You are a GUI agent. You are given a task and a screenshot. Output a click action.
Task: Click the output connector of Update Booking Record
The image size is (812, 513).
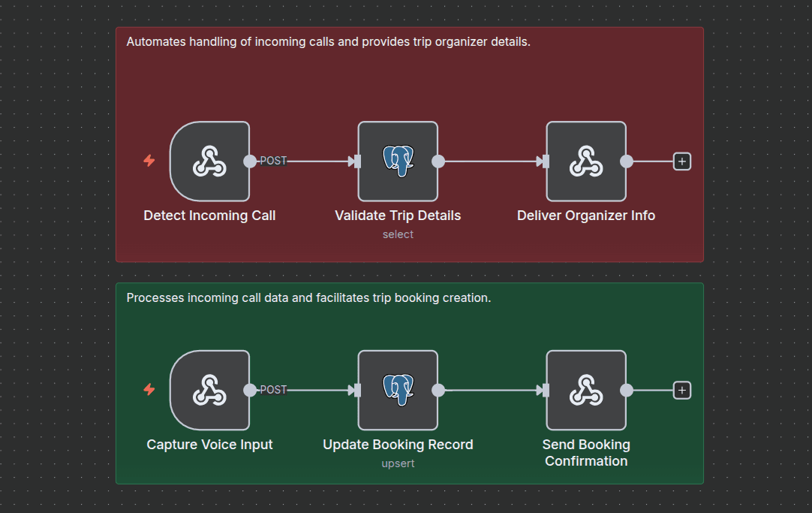(x=438, y=390)
